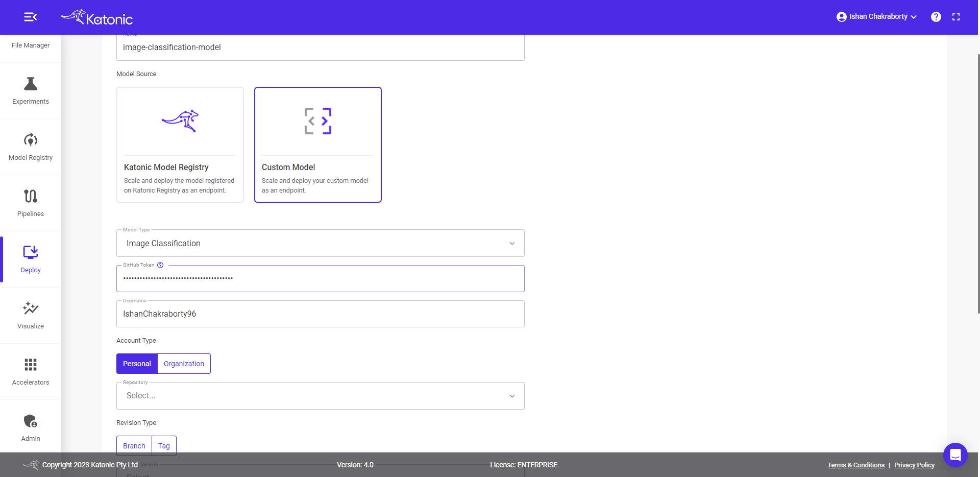980x477 pixels.
Task: Click into the GitHub Token field
Action: pos(321,278)
